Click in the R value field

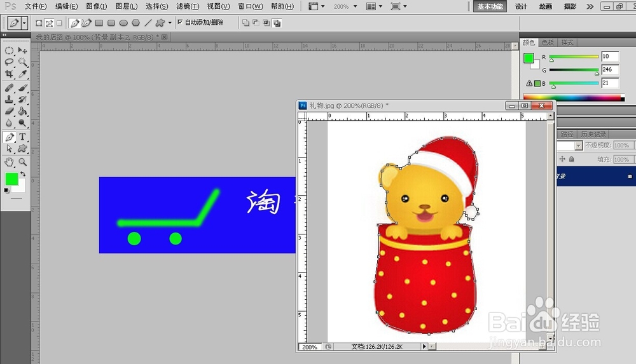click(x=610, y=57)
